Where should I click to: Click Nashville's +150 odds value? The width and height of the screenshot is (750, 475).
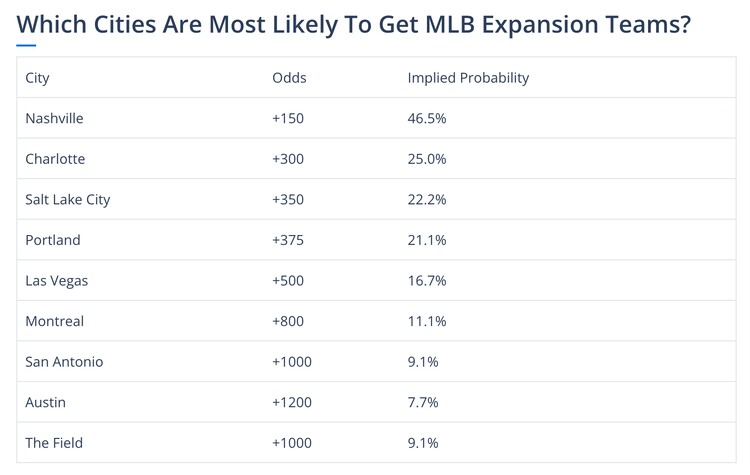coord(287,119)
